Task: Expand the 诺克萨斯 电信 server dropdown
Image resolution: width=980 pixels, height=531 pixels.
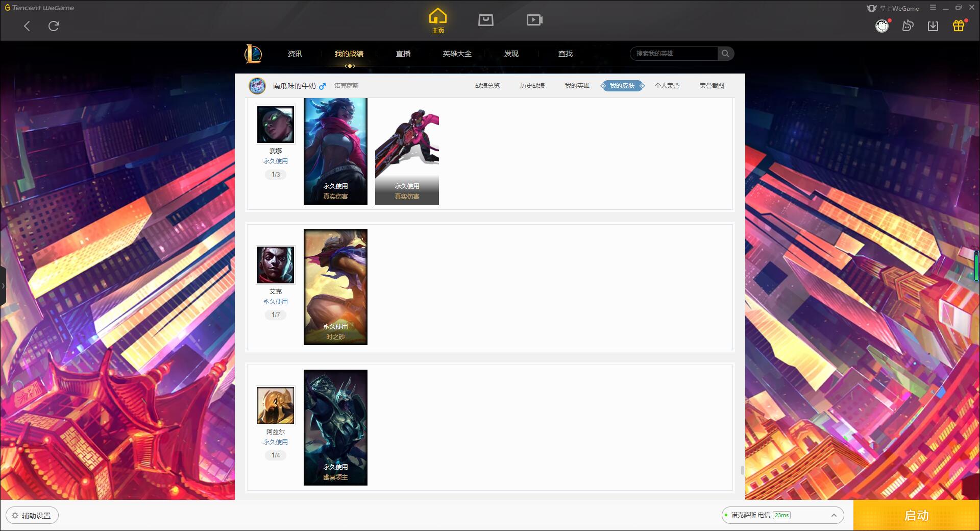Action: pos(782,515)
